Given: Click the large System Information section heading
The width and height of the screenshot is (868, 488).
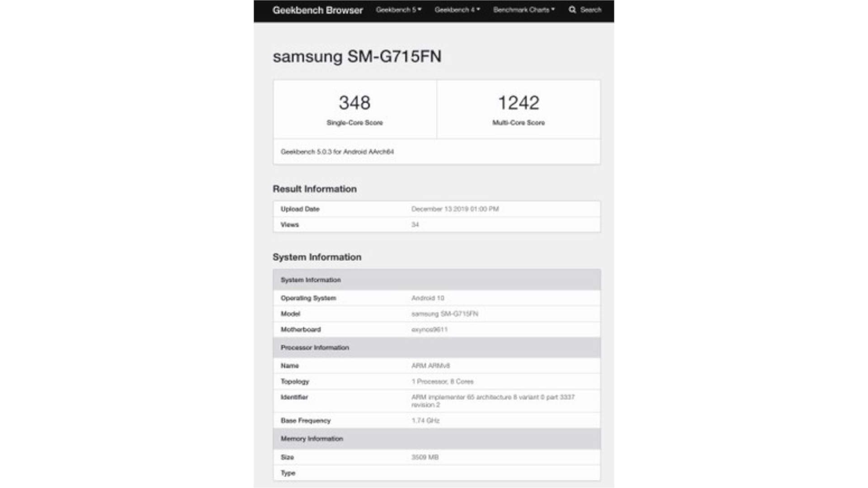Looking at the screenshot, I should tap(317, 257).
